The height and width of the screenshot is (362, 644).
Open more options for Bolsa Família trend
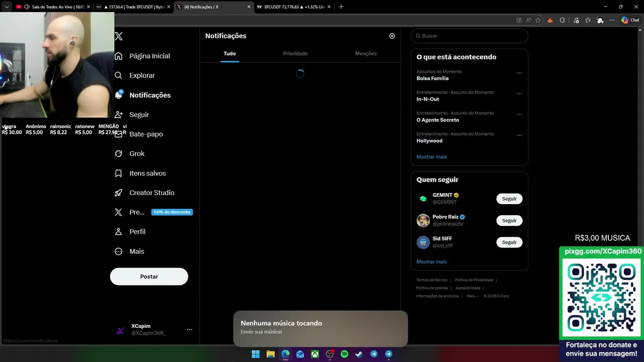[519, 73]
